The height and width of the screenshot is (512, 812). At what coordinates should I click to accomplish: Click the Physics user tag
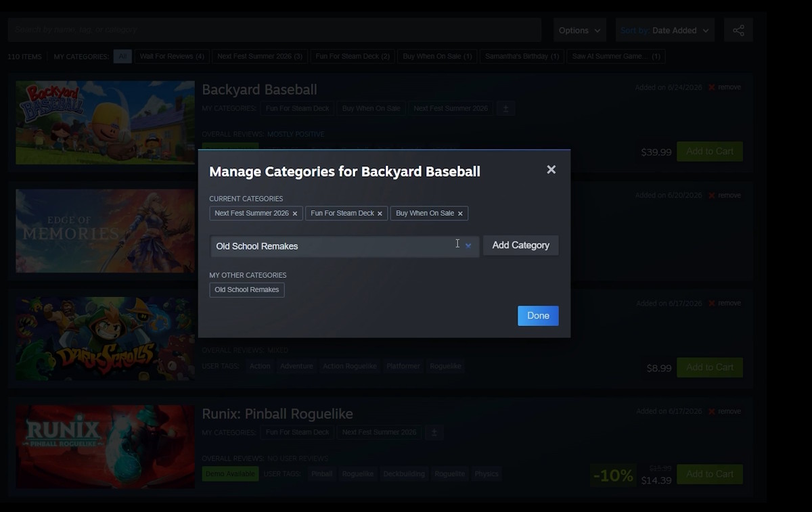(x=487, y=474)
